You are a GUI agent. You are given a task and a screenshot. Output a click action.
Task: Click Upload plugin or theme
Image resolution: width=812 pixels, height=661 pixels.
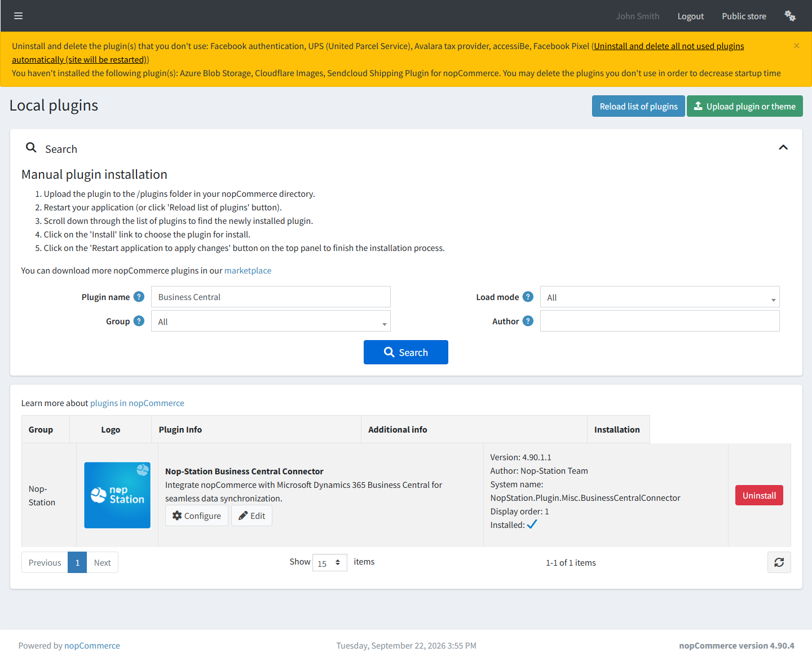coord(744,106)
